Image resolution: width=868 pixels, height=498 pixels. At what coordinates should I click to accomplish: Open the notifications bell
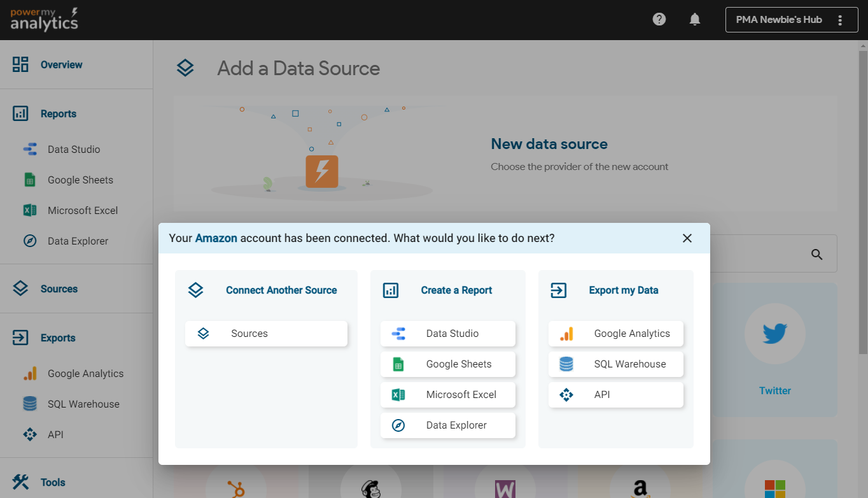click(695, 19)
